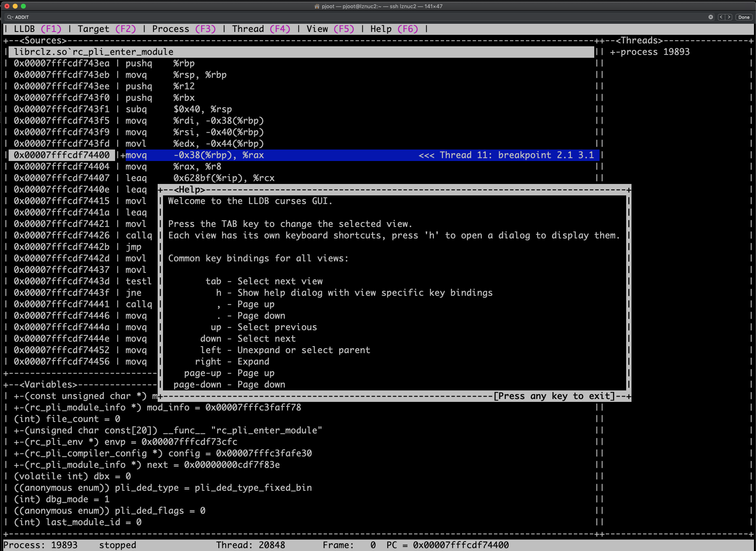Select instruction at address 0x00007fffcdf743ea
Viewport: 756px width, 551px height.
coord(104,63)
